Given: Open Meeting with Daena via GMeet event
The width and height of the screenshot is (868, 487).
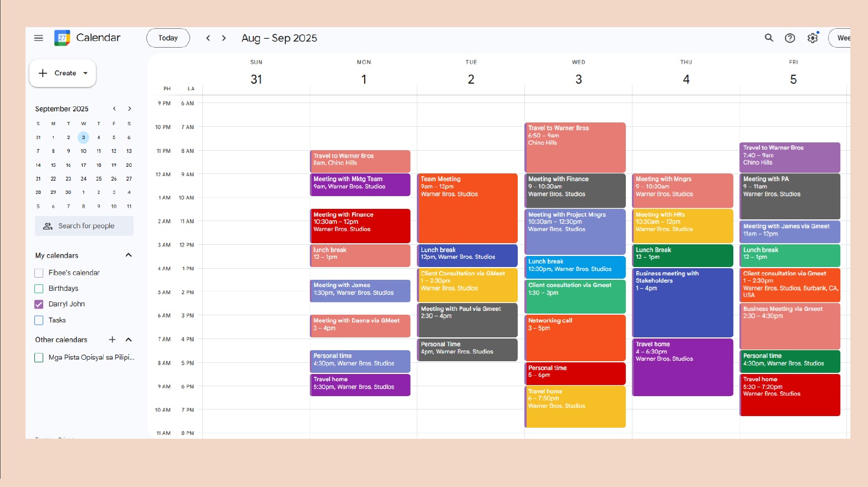Looking at the screenshot, I should (360, 326).
